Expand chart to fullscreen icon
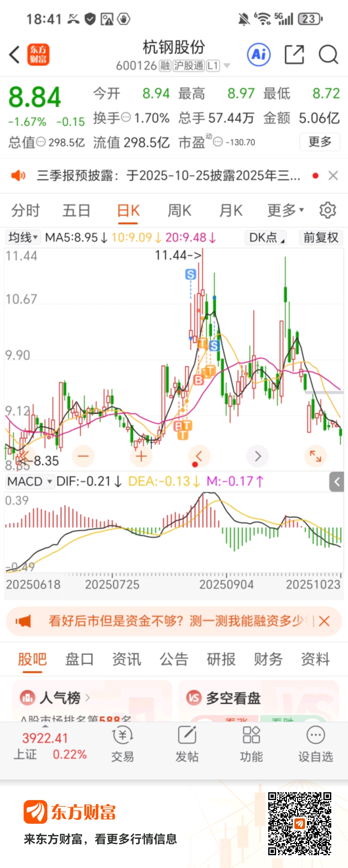Viewport: 348px width, 868px height. coord(315,456)
